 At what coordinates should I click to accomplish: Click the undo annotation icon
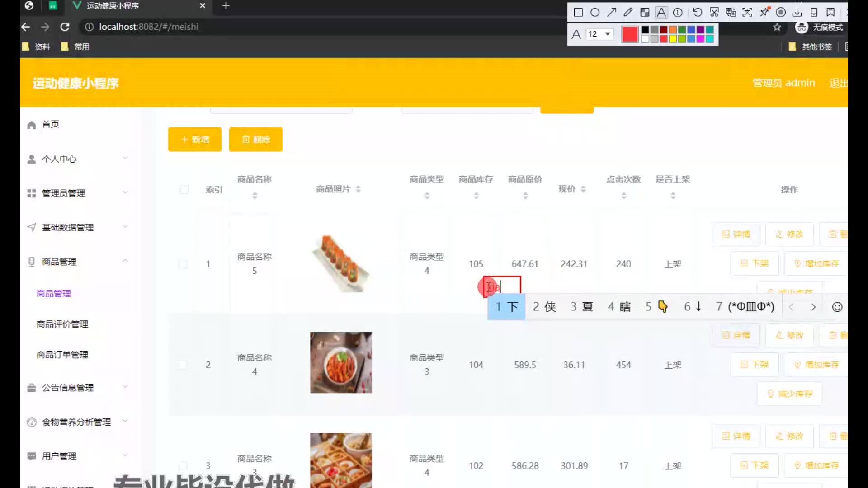coord(698,12)
